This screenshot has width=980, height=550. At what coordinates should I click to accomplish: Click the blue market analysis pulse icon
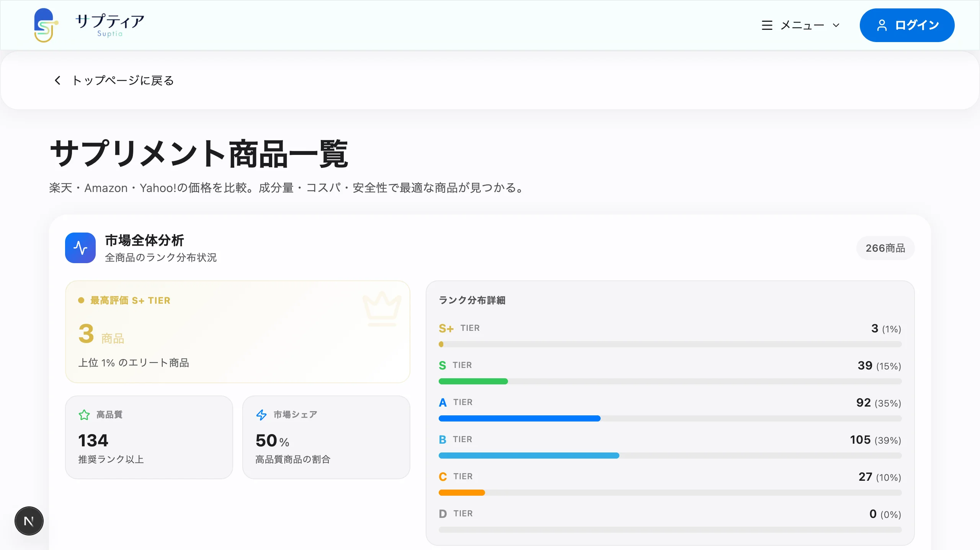click(x=80, y=248)
